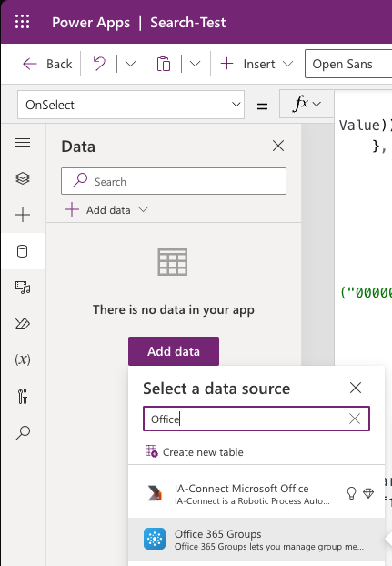Close the Data panel
Viewport: 392px width, 566px height.
[278, 146]
